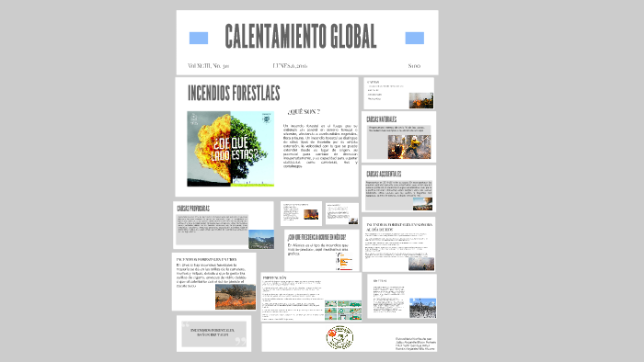Click the smoky firefighter photo in the Sonora frame
644x362 pixels.
(x=421, y=264)
